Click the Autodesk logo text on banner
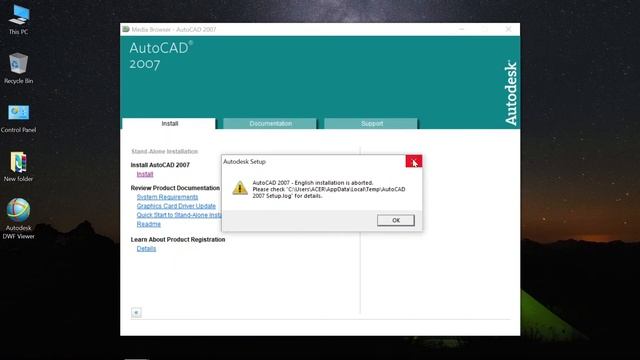The height and width of the screenshot is (360, 640). [x=511, y=93]
